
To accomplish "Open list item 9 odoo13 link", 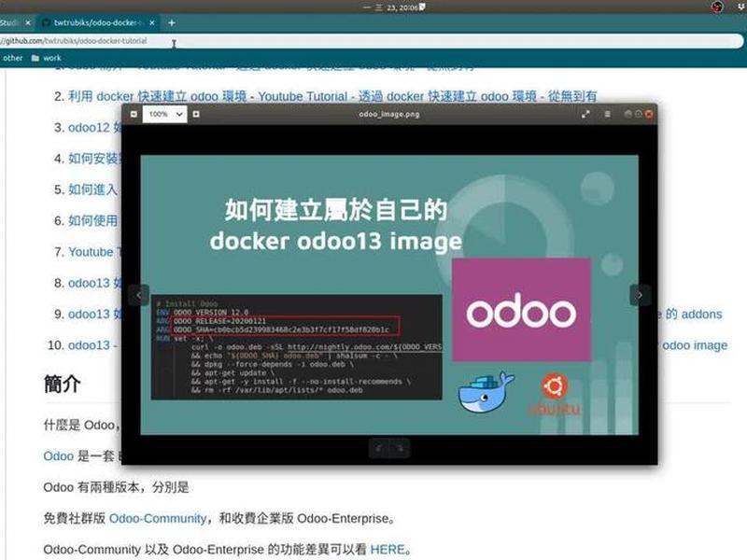I will pyautogui.click(x=94, y=315).
